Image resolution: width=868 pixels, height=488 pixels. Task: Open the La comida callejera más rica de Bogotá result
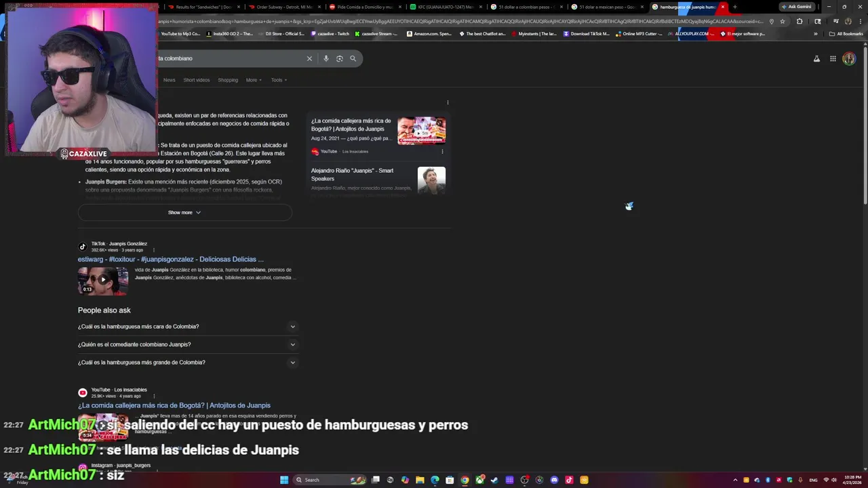174,405
